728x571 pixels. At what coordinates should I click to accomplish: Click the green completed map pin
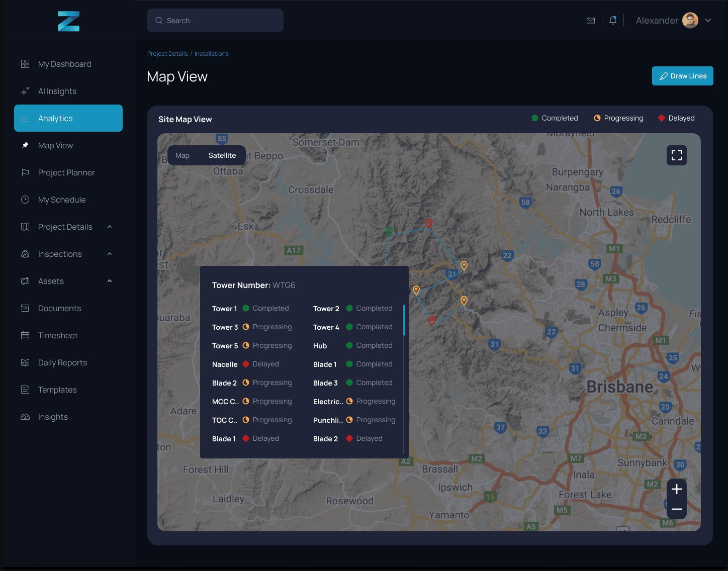click(389, 231)
